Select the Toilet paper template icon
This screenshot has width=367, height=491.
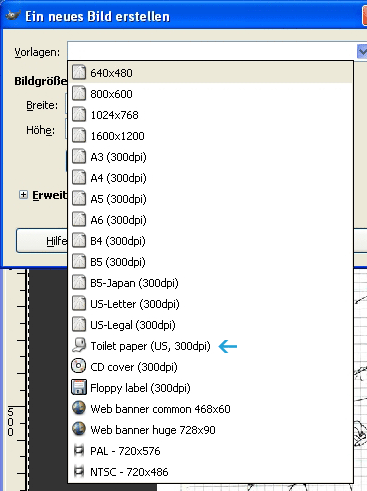point(79,346)
